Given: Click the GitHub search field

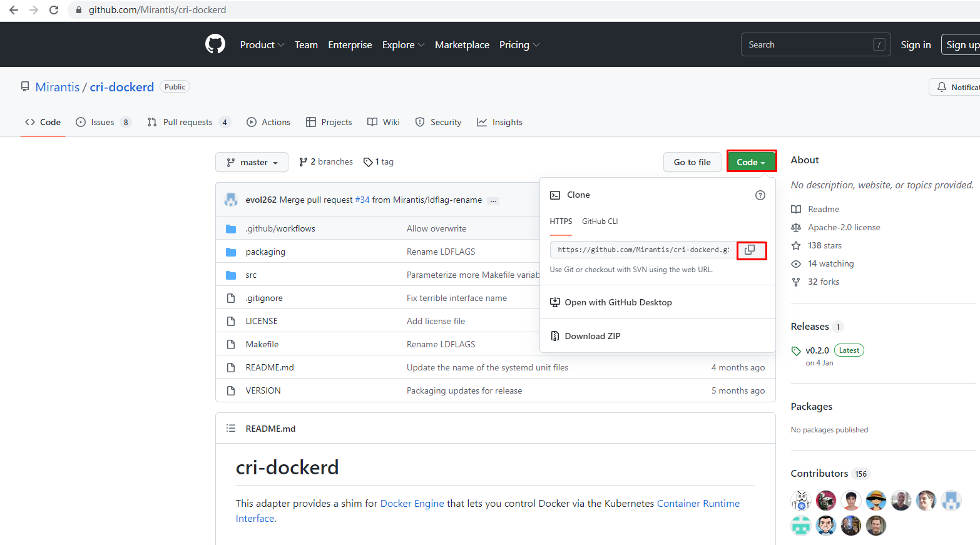Looking at the screenshot, I should (x=807, y=45).
